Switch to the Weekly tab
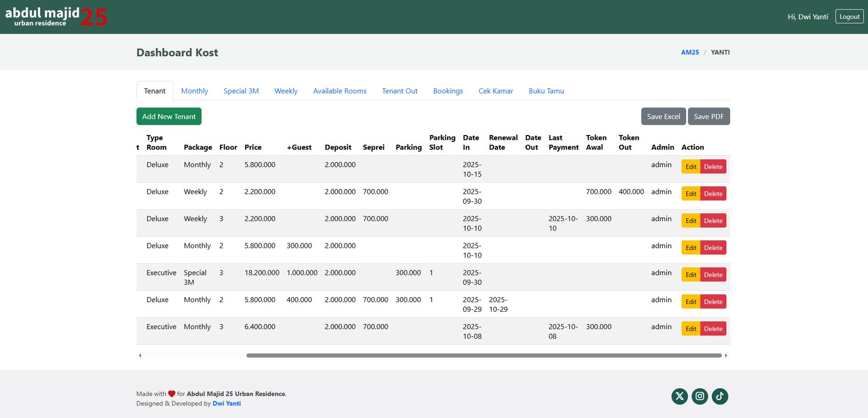 pyautogui.click(x=286, y=91)
